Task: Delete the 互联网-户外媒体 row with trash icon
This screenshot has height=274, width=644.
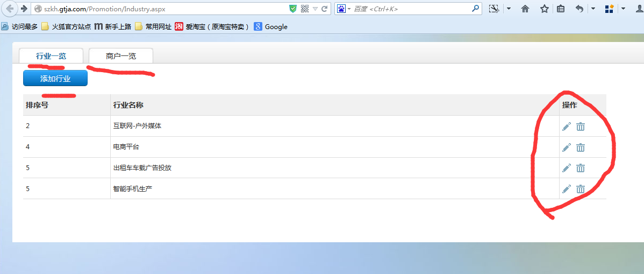Action: [581, 127]
